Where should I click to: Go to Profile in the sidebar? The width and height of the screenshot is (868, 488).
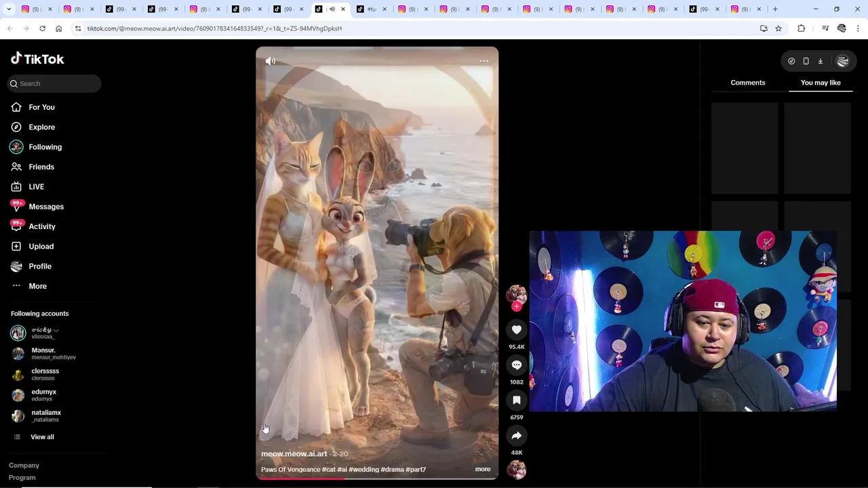pos(40,266)
